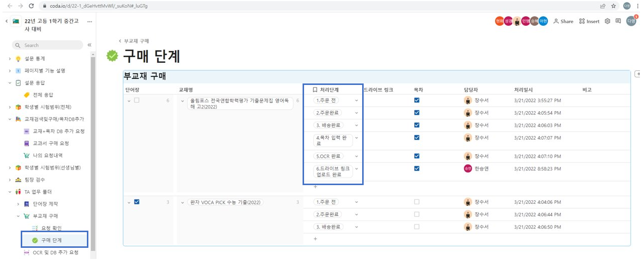Open 학생별 시험범위(전체) page
The image size is (644, 262).
click(48, 107)
